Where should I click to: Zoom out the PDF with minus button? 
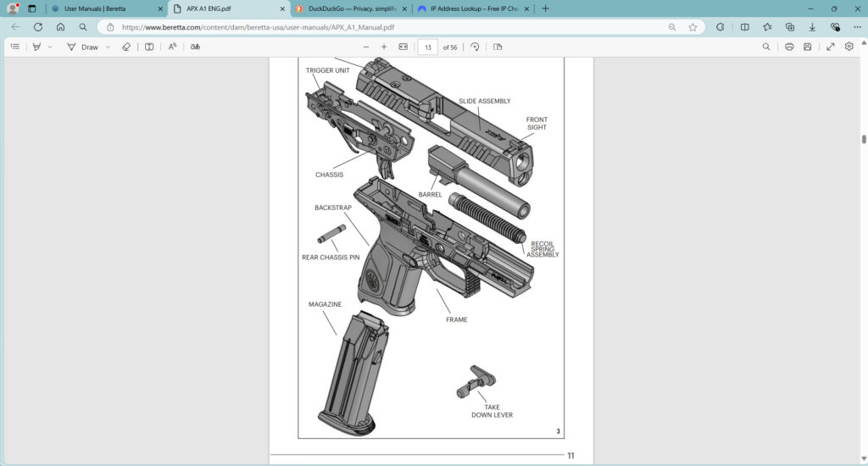coord(366,47)
